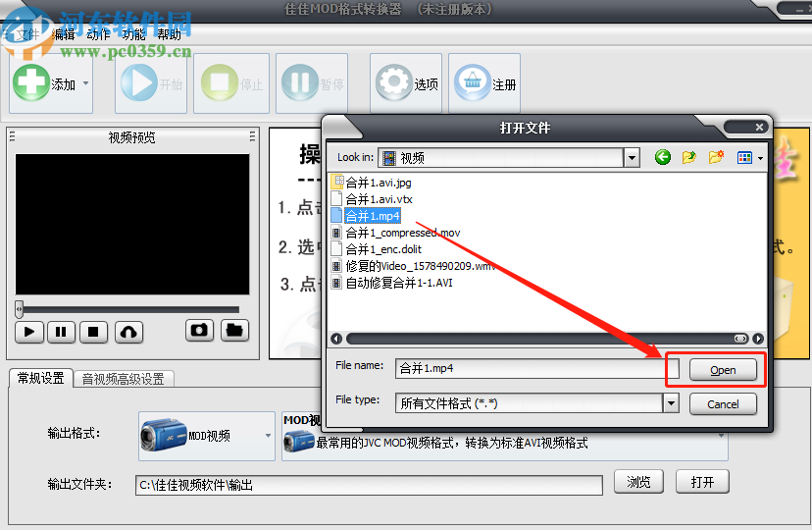Expand the File type dropdown arrow
The height and width of the screenshot is (530, 812).
[x=671, y=402]
